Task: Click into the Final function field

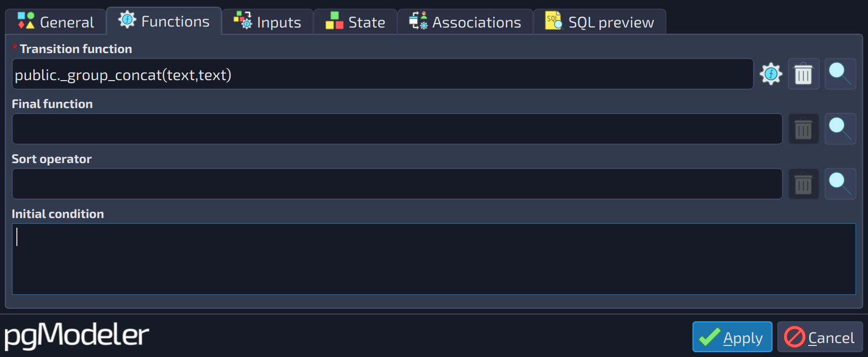Action: click(x=397, y=129)
